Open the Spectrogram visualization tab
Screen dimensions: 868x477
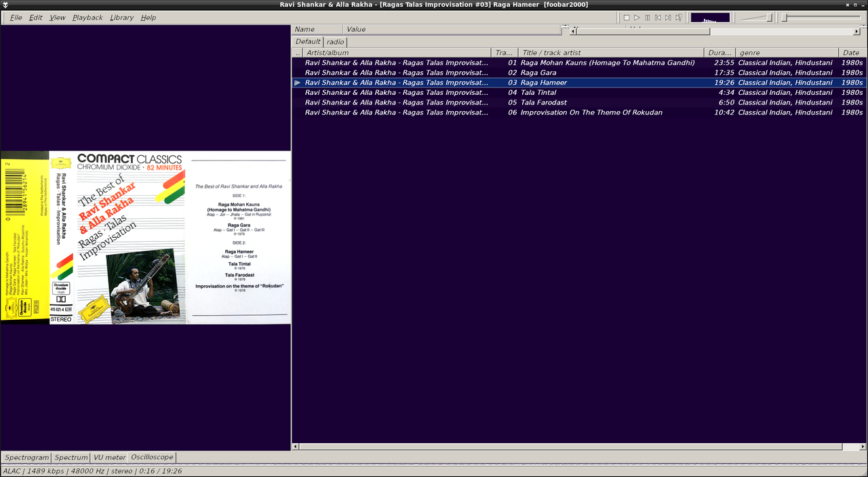click(27, 457)
